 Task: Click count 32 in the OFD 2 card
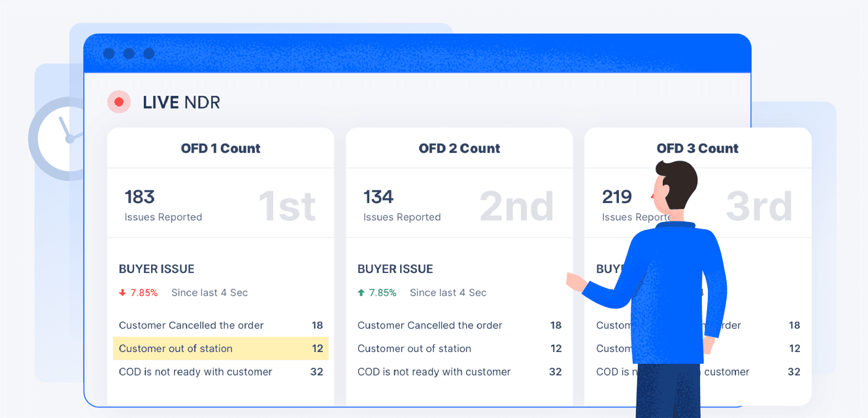555,372
